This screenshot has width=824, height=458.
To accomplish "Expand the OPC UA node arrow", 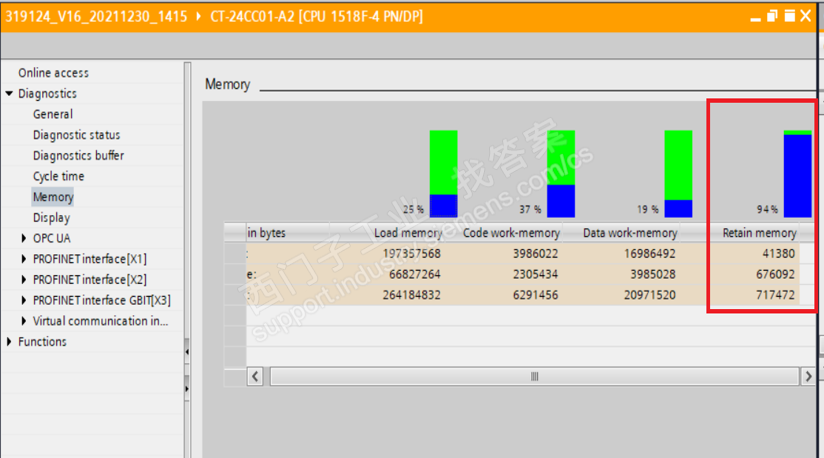I will pyautogui.click(x=24, y=238).
